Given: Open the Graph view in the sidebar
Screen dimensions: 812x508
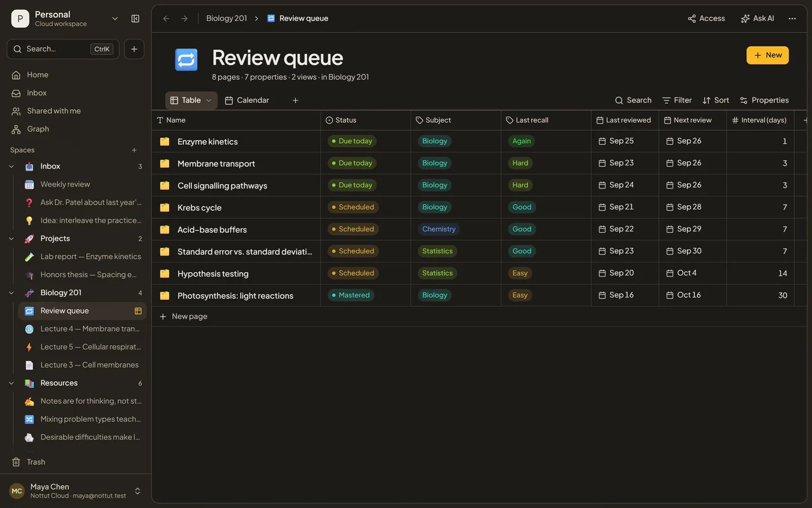Looking at the screenshot, I should pos(38,129).
